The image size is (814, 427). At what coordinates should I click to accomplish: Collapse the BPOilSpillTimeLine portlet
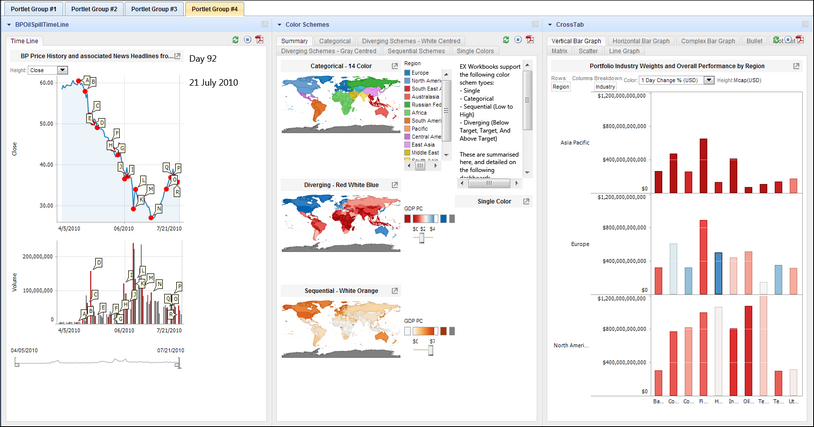coord(8,23)
